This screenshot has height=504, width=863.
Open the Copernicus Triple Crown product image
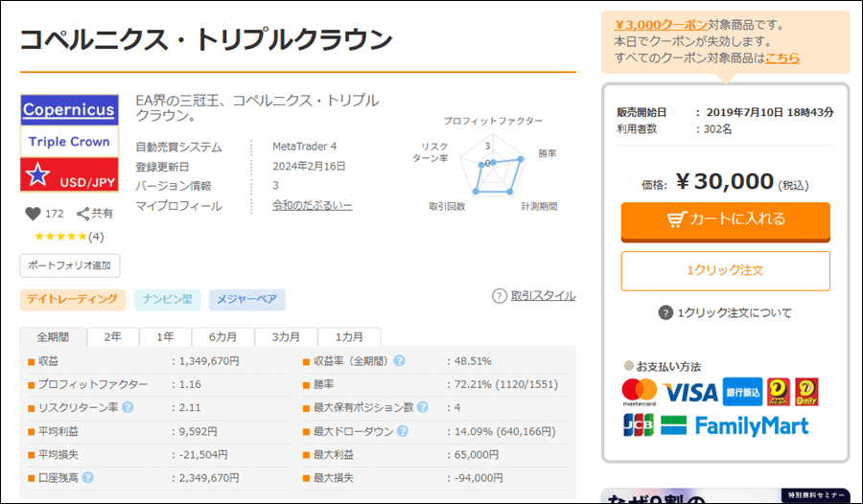pos(70,143)
